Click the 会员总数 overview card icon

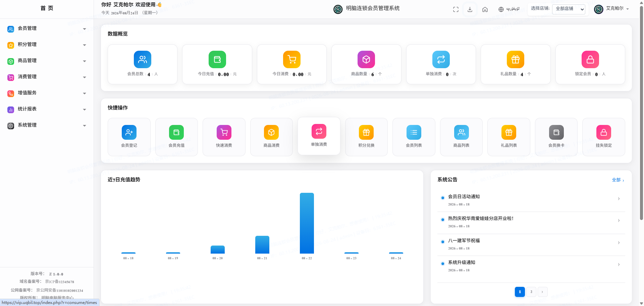(x=143, y=59)
